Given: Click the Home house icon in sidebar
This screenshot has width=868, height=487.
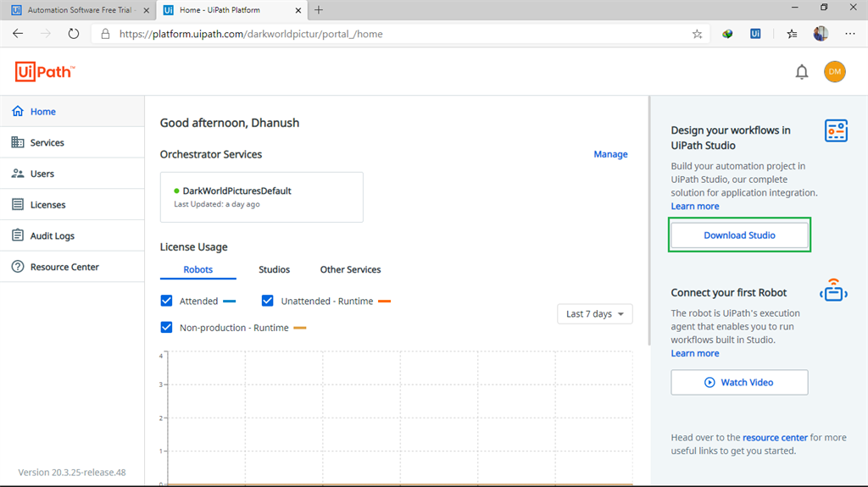Looking at the screenshot, I should (x=18, y=111).
